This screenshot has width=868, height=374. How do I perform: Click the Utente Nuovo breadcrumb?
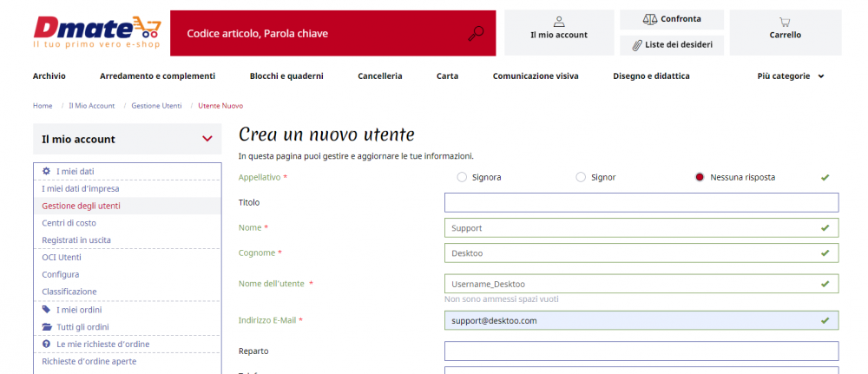[x=220, y=106]
